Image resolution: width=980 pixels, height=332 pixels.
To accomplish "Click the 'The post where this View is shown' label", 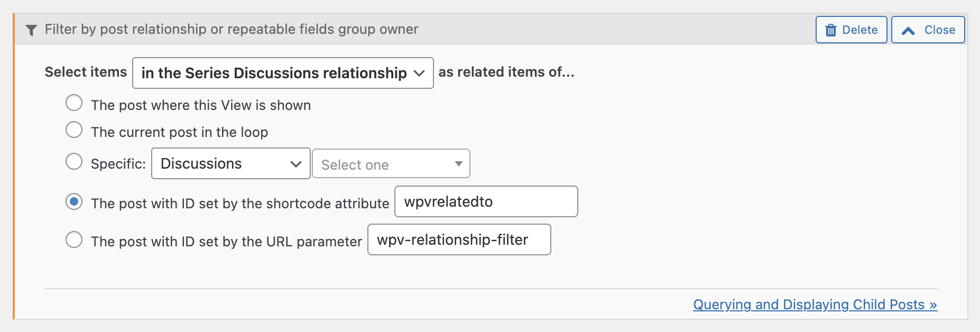I will pos(200,105).
